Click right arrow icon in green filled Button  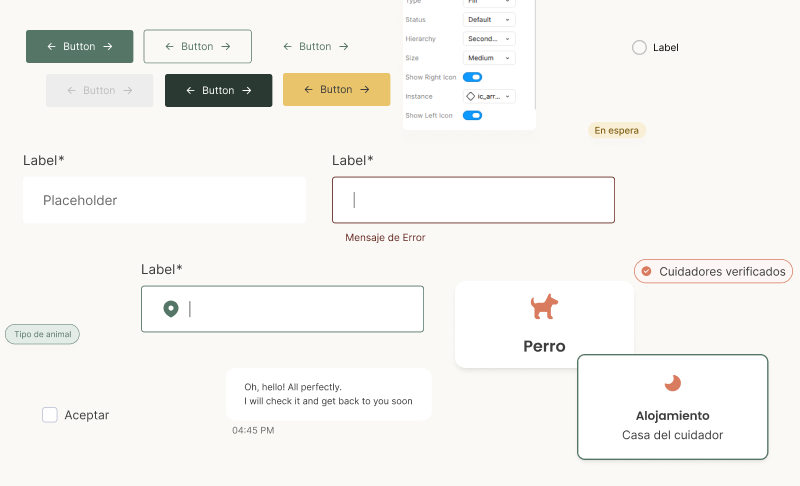click(x=108, y=46)
